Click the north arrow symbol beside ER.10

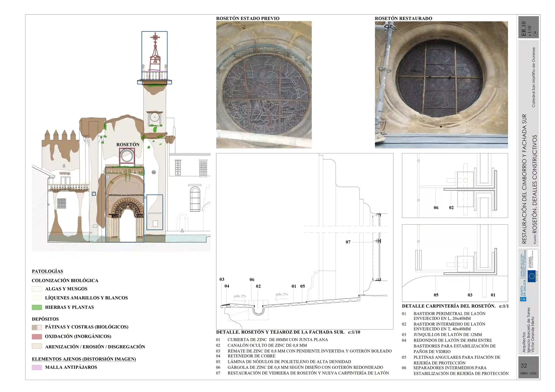(x=535, y=34)
